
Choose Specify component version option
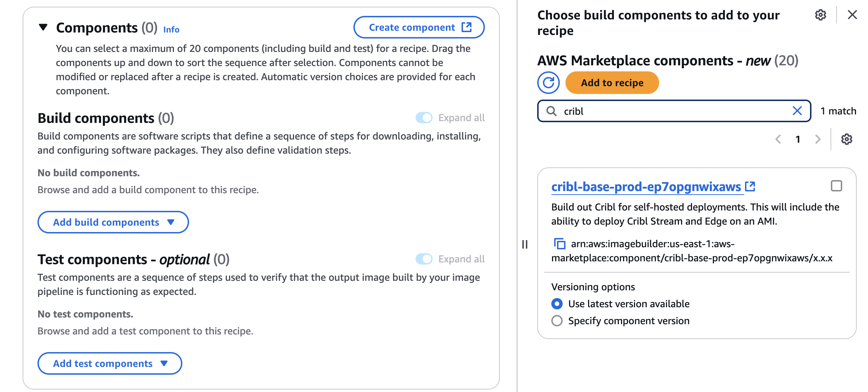(557, 321)
